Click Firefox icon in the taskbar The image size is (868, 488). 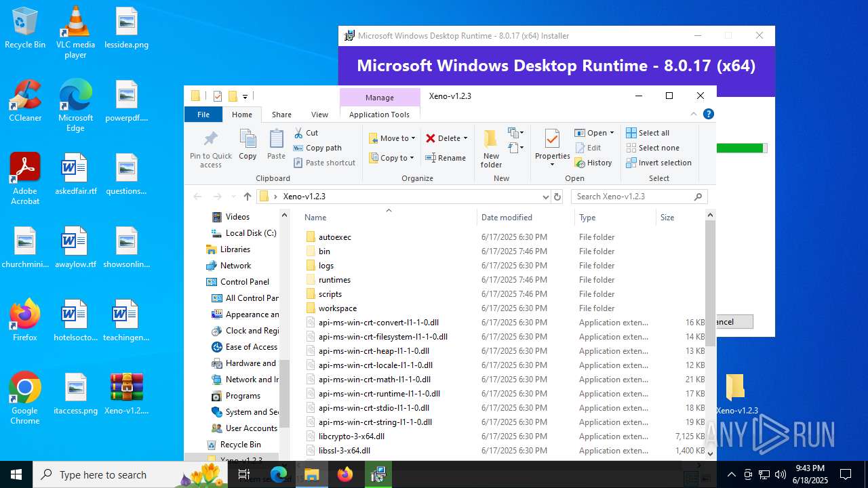(x=345, y=474)
